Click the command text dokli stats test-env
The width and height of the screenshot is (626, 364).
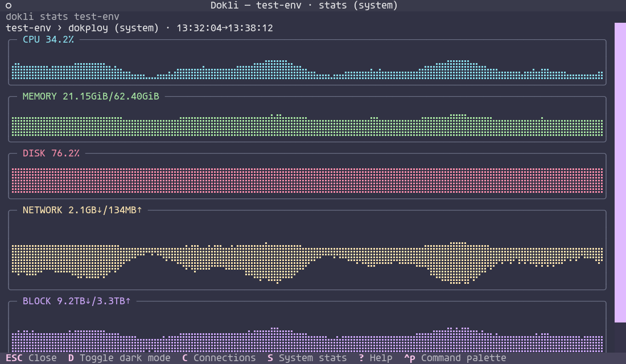point(62,16)
